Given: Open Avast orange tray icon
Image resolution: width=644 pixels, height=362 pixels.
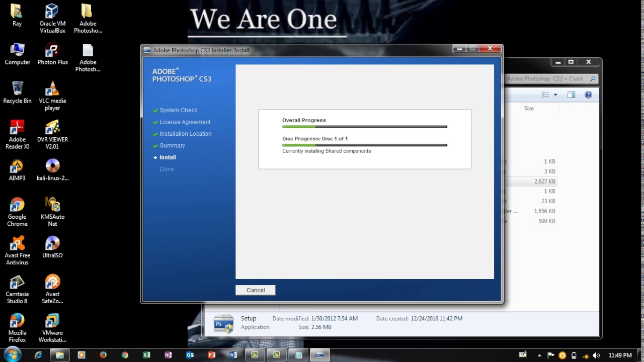Looking at the screenshot, I should [x=562, y=355].
